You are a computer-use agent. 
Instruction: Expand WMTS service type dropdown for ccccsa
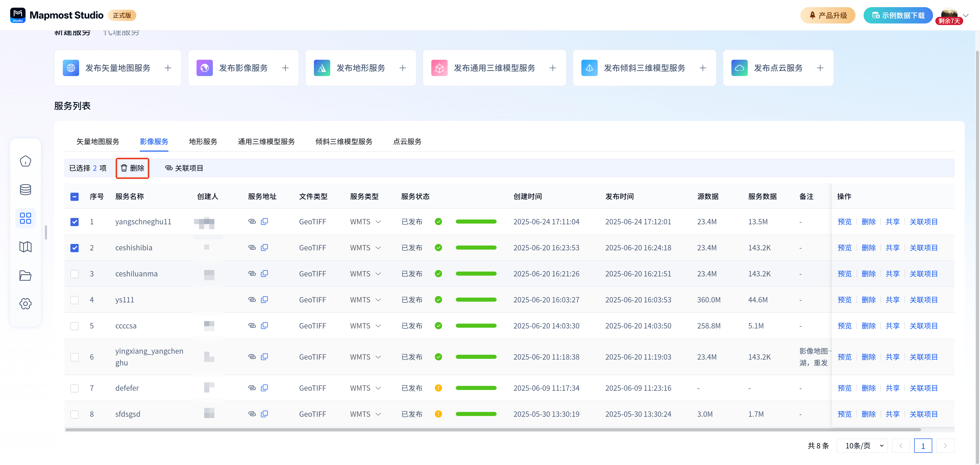[x=378, y=326]
